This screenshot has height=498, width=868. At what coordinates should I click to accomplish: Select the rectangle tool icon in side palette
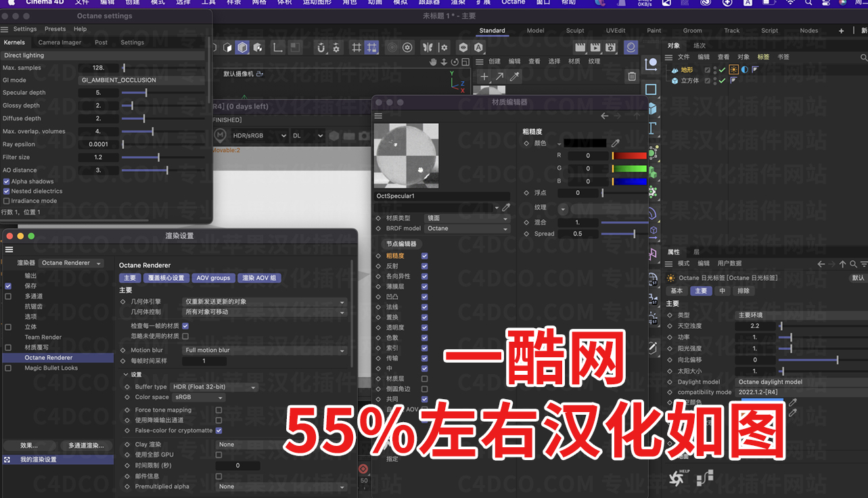(651, 89)
